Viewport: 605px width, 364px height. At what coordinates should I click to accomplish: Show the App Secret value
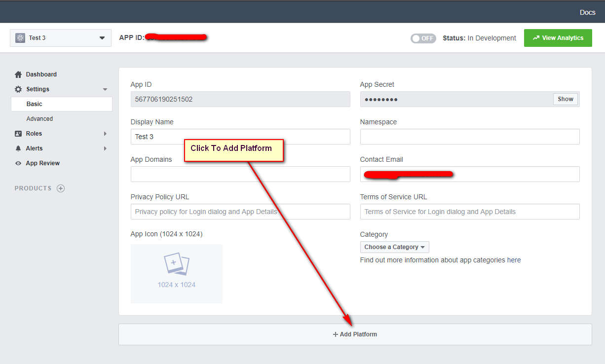coord(565,99)
